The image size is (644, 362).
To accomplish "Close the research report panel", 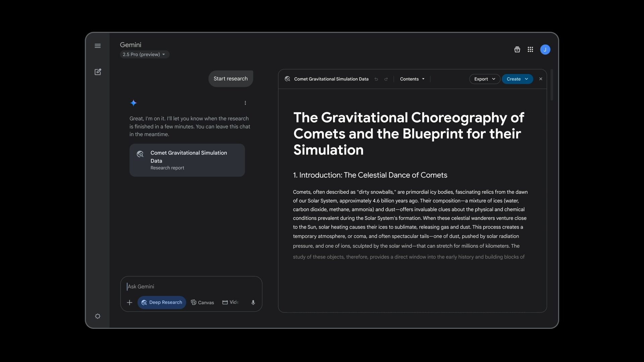I will 541,79.
